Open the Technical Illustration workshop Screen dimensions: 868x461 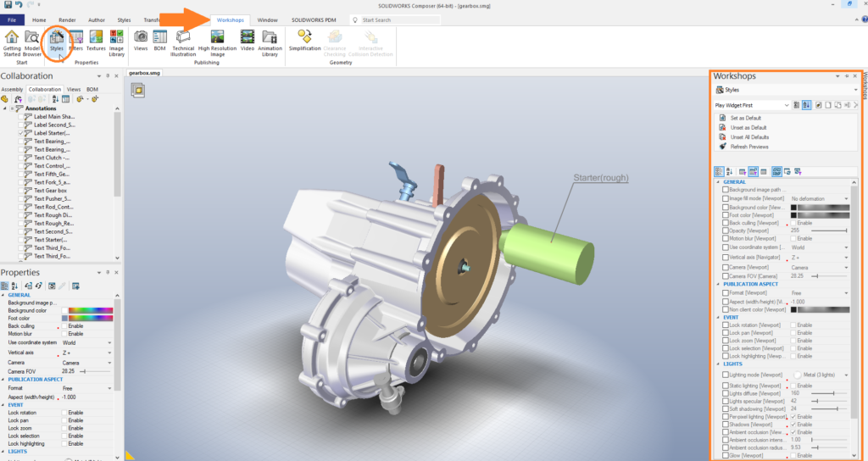(x=183, y=41)
